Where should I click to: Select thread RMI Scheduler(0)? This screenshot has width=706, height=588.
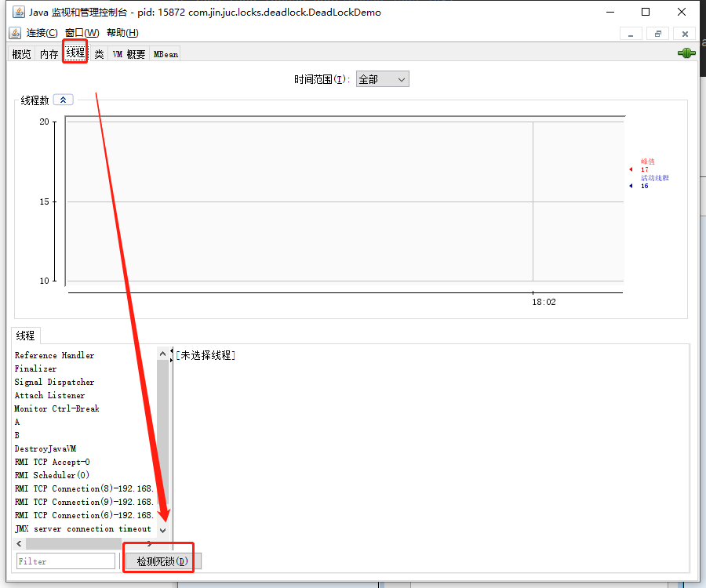[x=53, y=475]
